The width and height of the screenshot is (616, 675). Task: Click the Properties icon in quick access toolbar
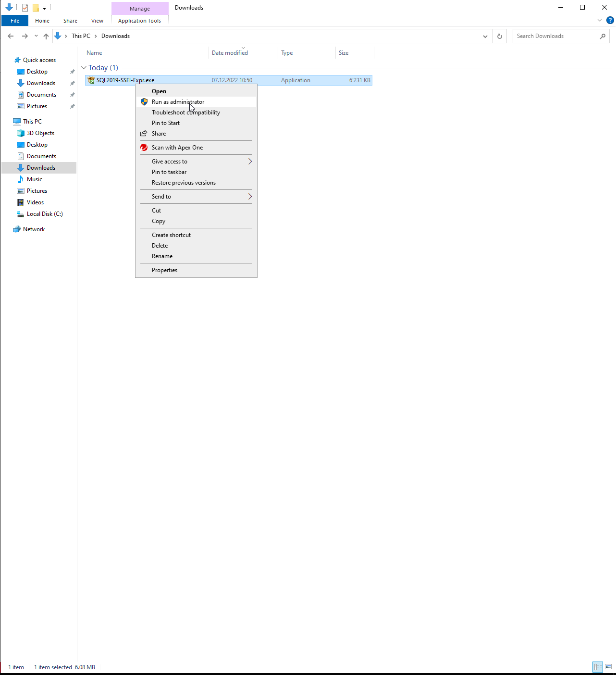[x=25, y=8]
